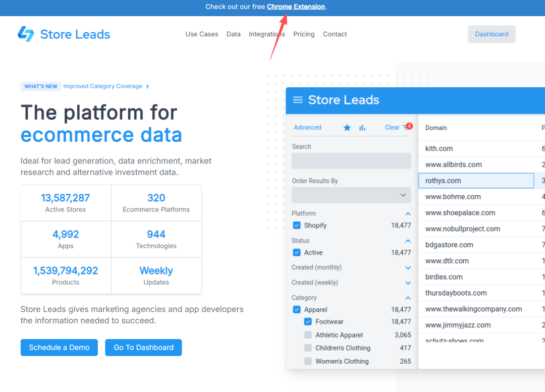
Task: Collapse the Status filter section
Action: [x=408, y=241]
